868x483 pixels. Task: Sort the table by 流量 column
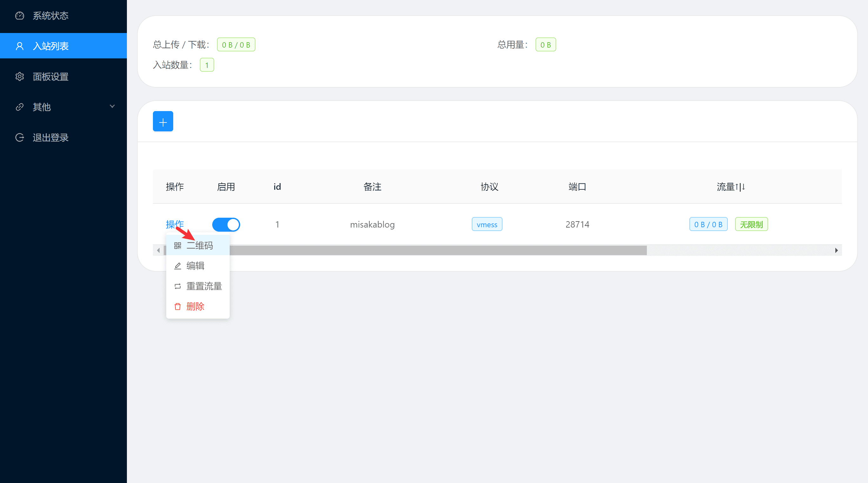click(x=731, y=187)
